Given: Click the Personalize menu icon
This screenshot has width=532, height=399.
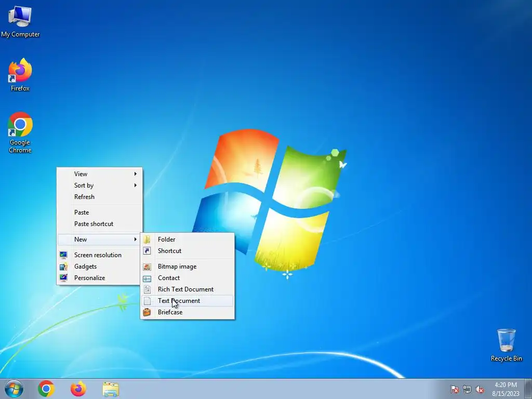Looking at the screenshot, I should tap(63, 278).
